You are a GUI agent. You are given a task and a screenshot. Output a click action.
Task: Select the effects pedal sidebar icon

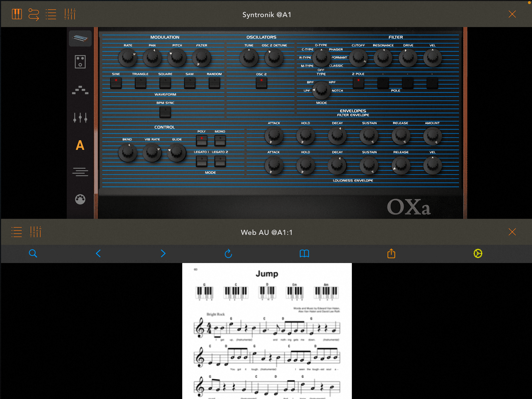click(x=80, y=62)
